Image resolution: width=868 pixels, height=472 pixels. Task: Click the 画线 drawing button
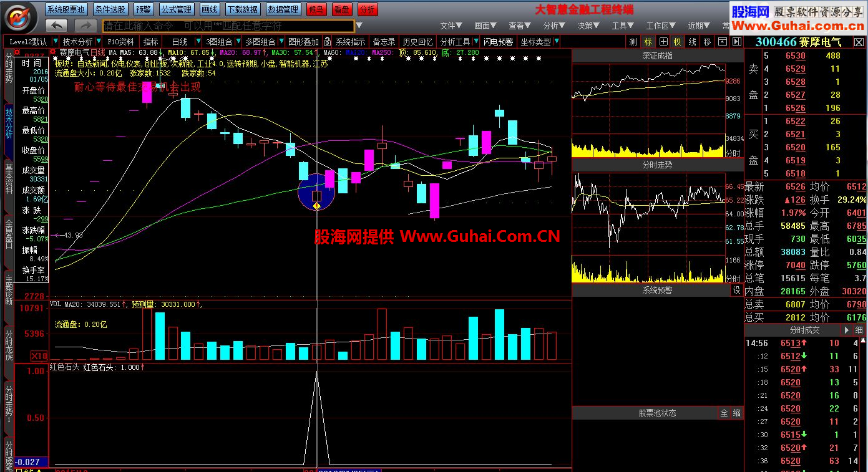(x=210, y=9)
